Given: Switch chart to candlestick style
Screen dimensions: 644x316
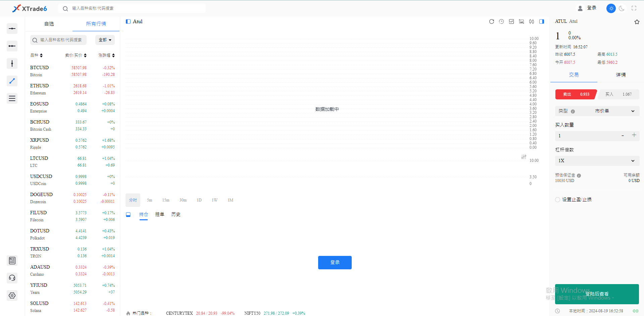Looking at the screenshot, I should click(531, 21).
